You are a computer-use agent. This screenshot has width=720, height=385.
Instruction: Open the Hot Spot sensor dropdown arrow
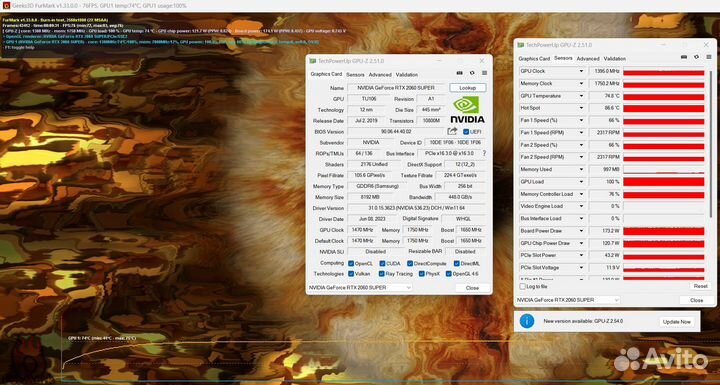(581, 108)
